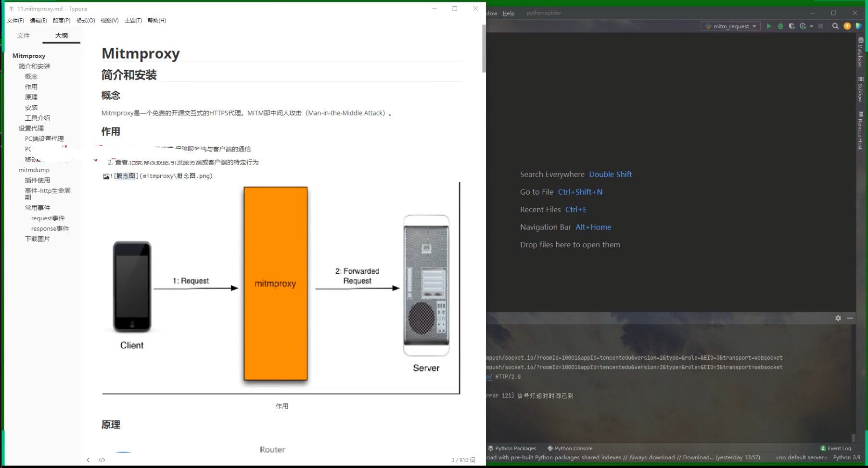Start debugging with the green bug icon
Viewport: 868px width, 468px height.
(780, 26)
